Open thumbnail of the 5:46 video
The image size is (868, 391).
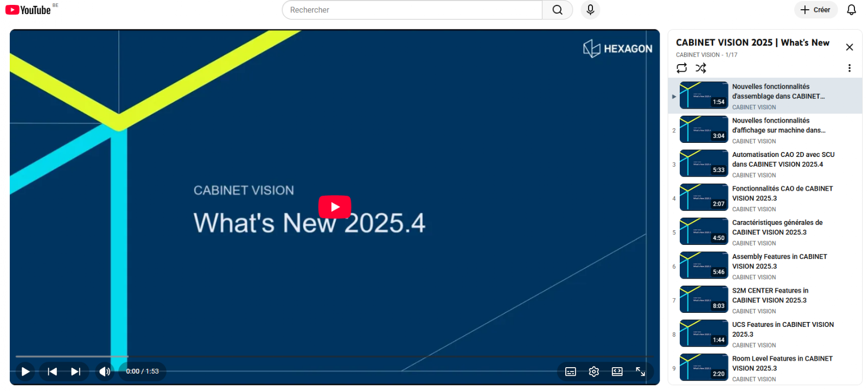(x=704, y=265)
